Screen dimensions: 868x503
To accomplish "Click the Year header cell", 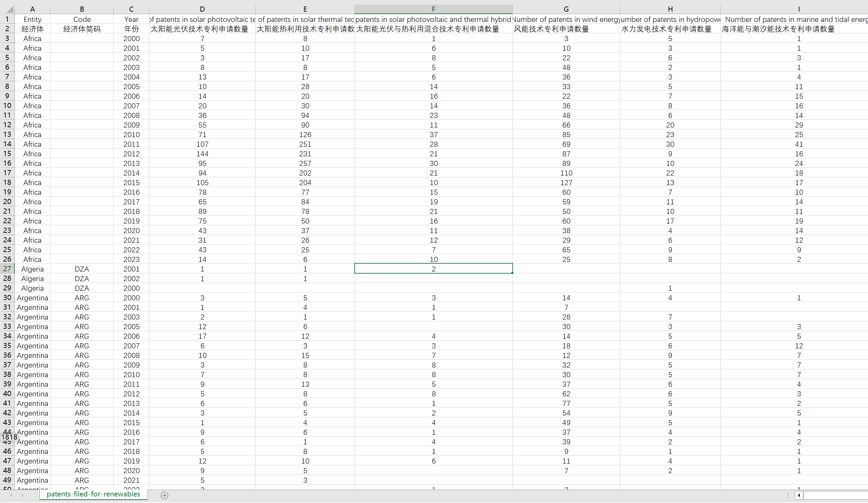I will [131, 19].
